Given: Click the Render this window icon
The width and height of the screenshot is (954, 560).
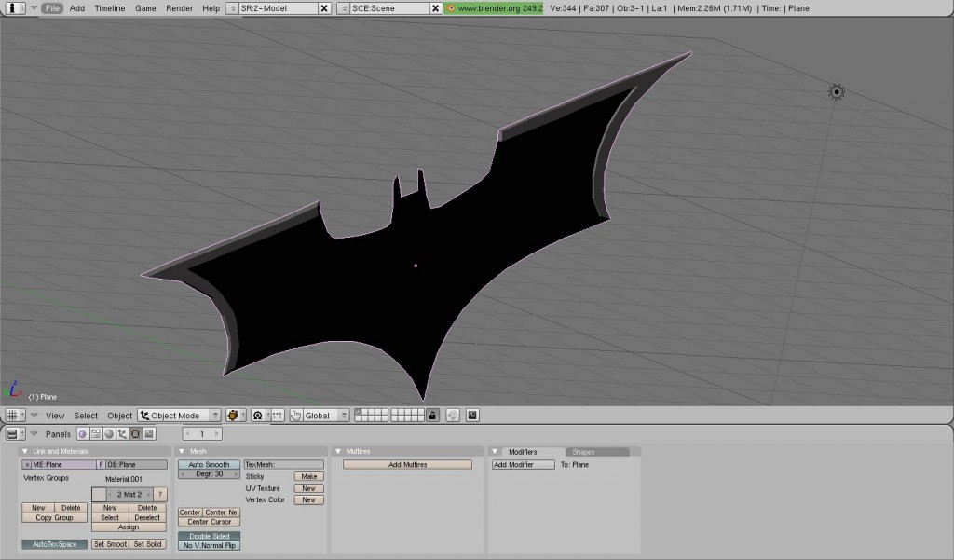Looking at the screenshot, I should 473,415.
